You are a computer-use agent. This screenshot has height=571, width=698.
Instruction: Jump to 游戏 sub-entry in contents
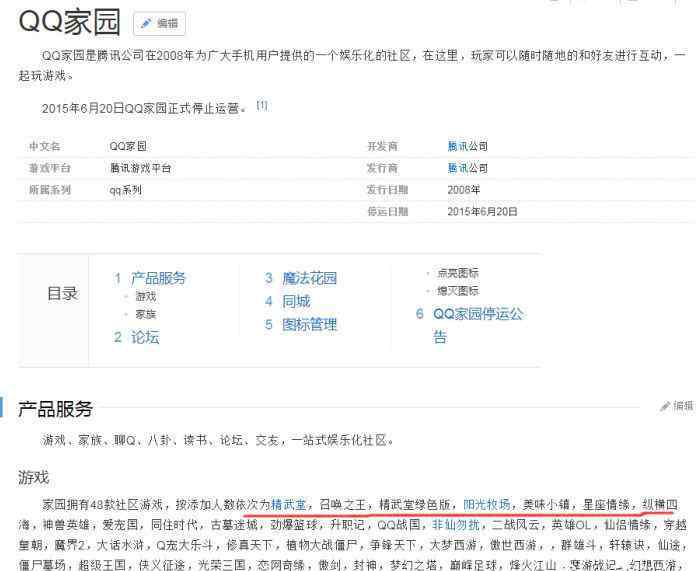pos(146,296)
